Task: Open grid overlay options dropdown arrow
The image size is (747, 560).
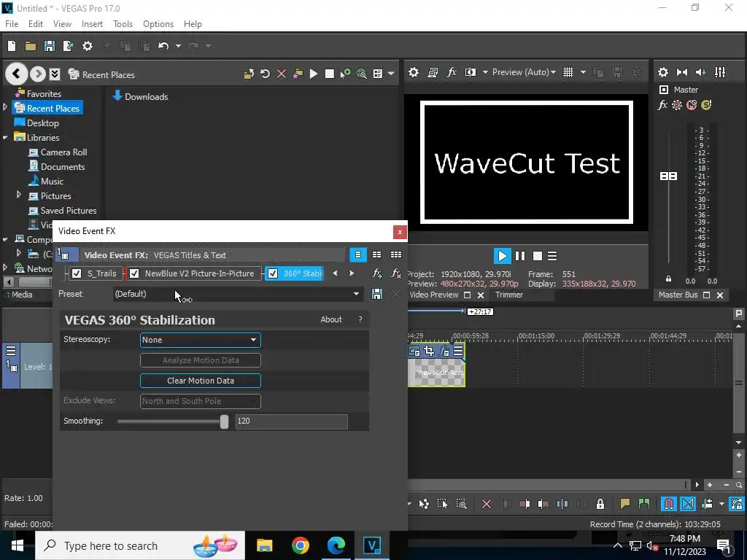Action: pyautogui.click(x=583, y=72)
